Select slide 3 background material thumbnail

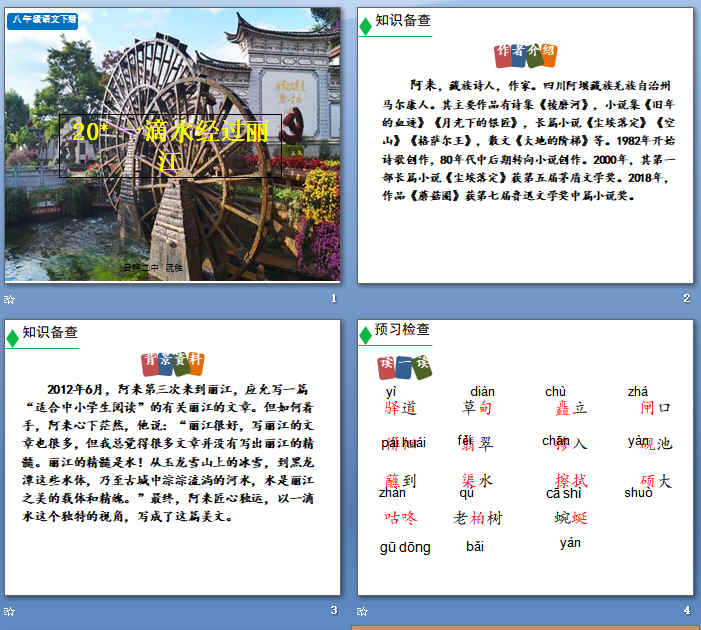point(173,457)
